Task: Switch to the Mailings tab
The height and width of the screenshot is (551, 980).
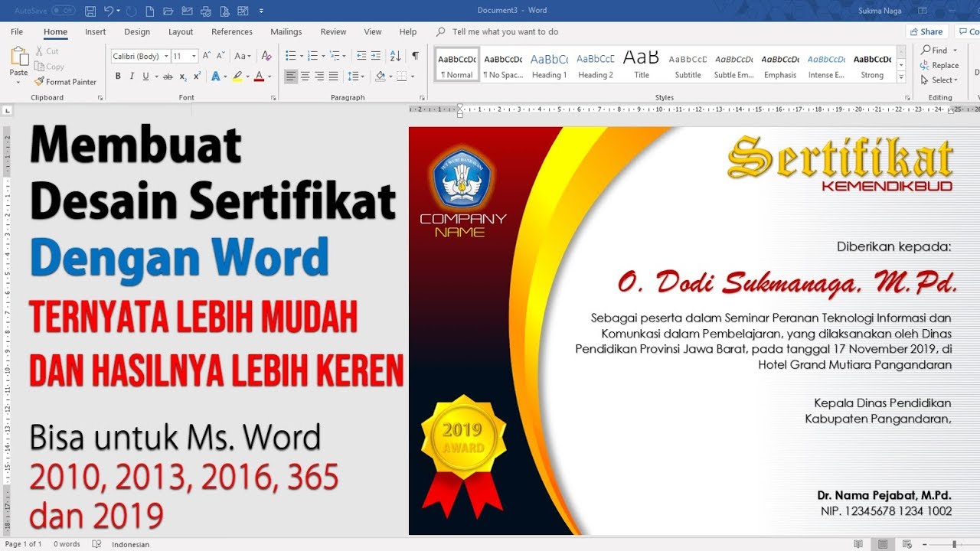Action: (x=286, y=32)
